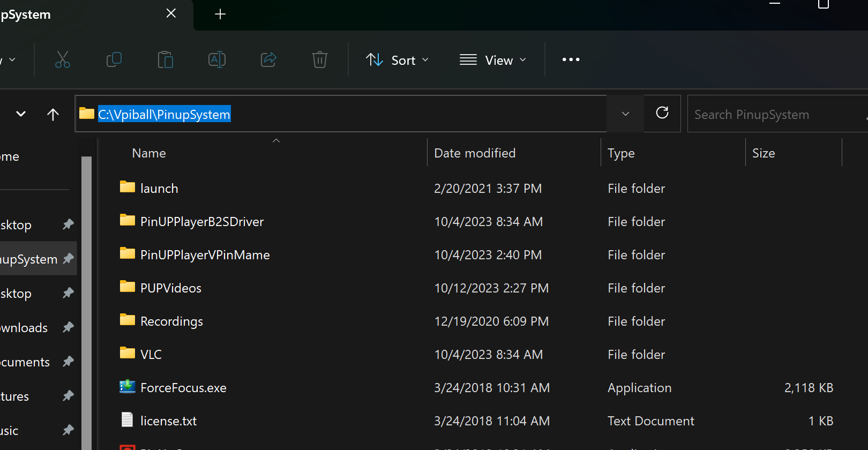The width and height of the screenshot is (868, 450).
Task: Click the PinUPPlayerVPinMame folder icon
Action: (127, 253)
